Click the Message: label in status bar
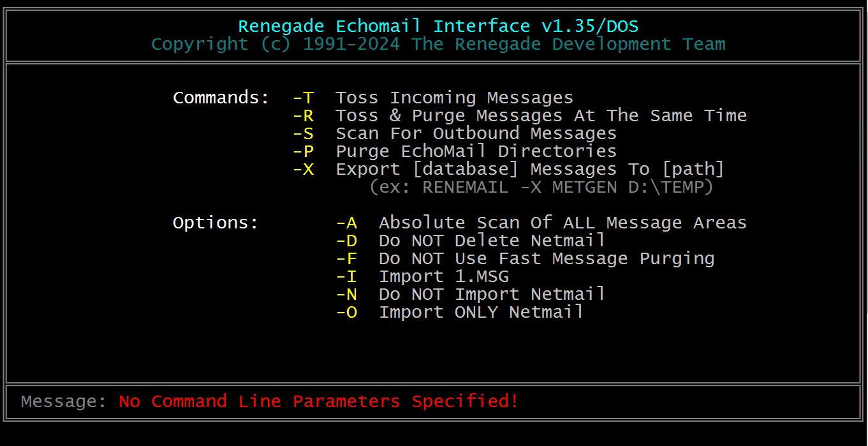The height and width of the screenshot is (446, 868). [x=64, y=401]
